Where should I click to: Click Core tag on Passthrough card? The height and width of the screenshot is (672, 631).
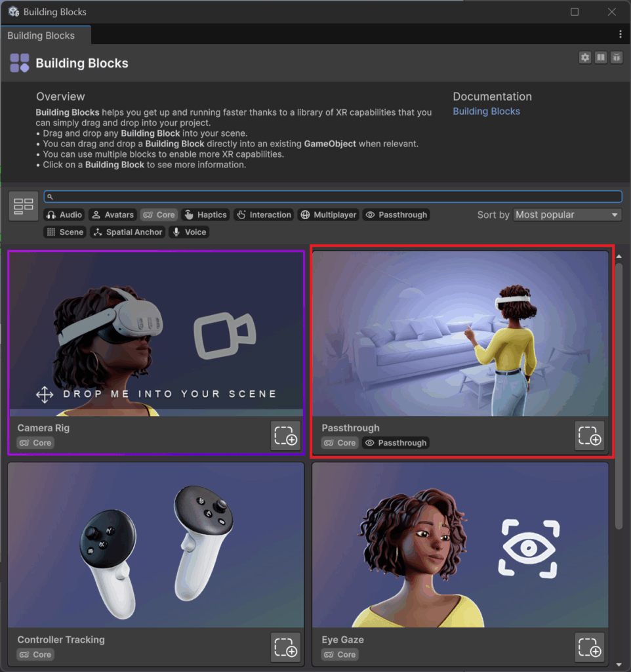coord(340,443)
